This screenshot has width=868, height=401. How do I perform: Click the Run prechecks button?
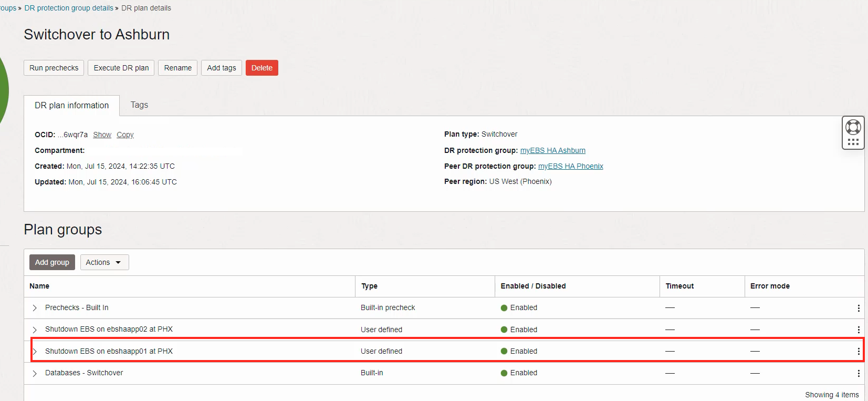click(54, 68)
